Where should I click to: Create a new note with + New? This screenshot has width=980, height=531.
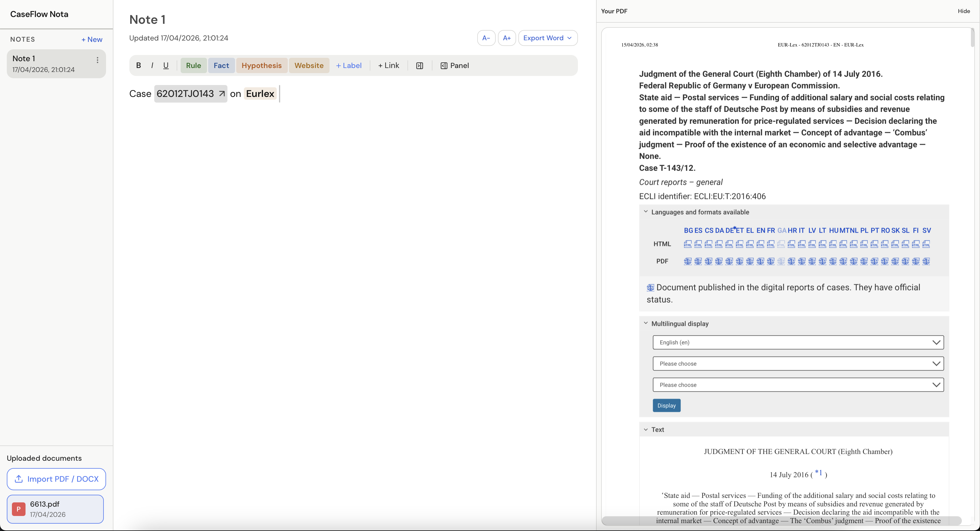pos(92,39)
